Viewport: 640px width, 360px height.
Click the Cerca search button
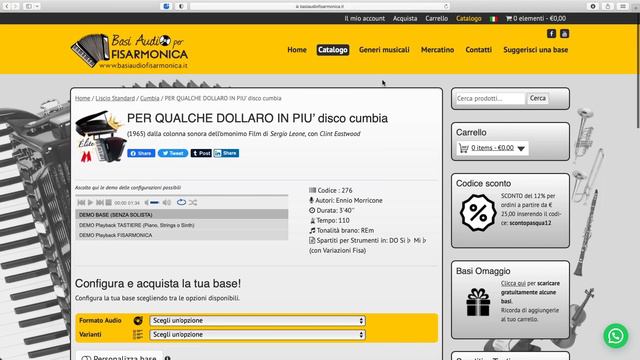coord(538,98)
